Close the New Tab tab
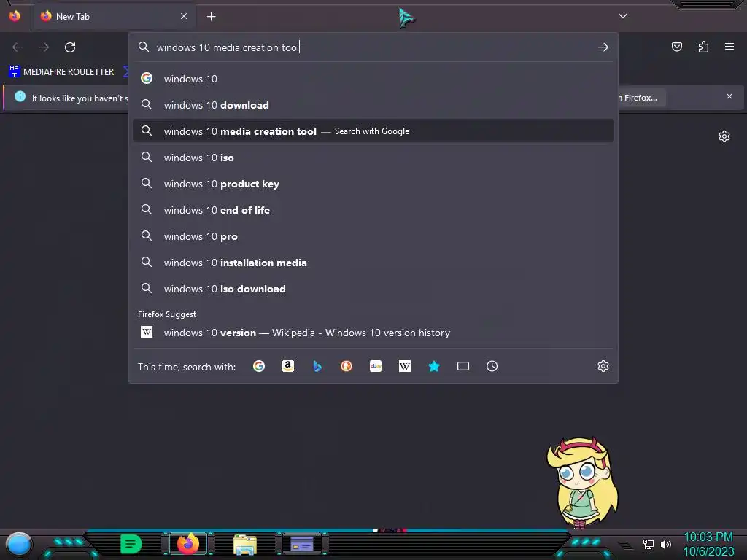The width and height of the screenshot is (747, 560). coord(184,16)
